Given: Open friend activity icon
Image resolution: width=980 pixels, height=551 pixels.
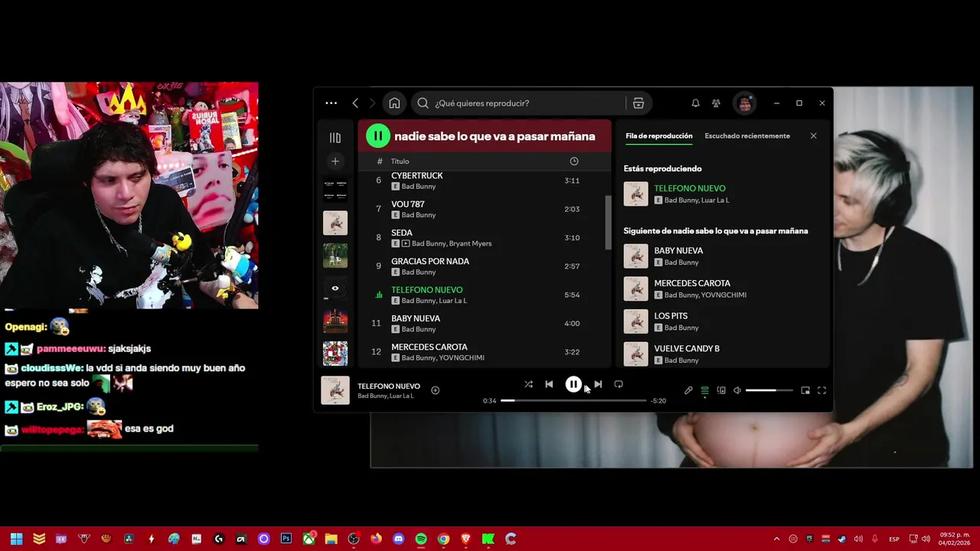Looking at the screenshot, I should pos(716,103).
